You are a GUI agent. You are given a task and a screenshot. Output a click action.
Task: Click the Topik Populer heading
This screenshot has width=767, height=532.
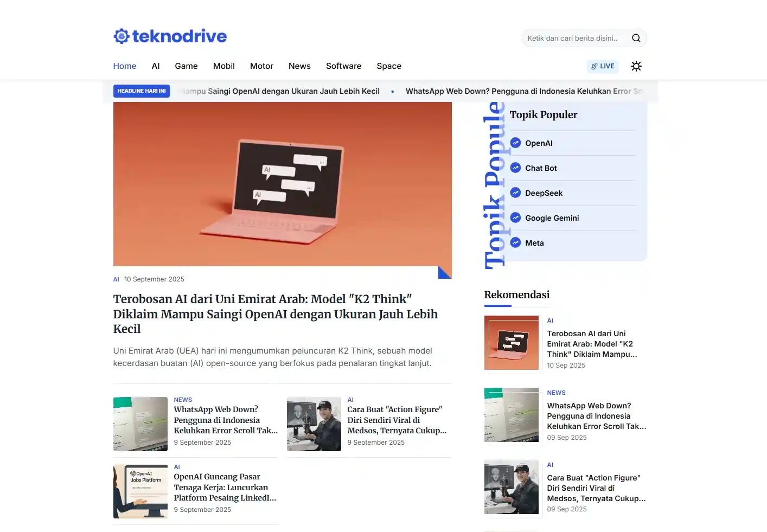point(544,114)
